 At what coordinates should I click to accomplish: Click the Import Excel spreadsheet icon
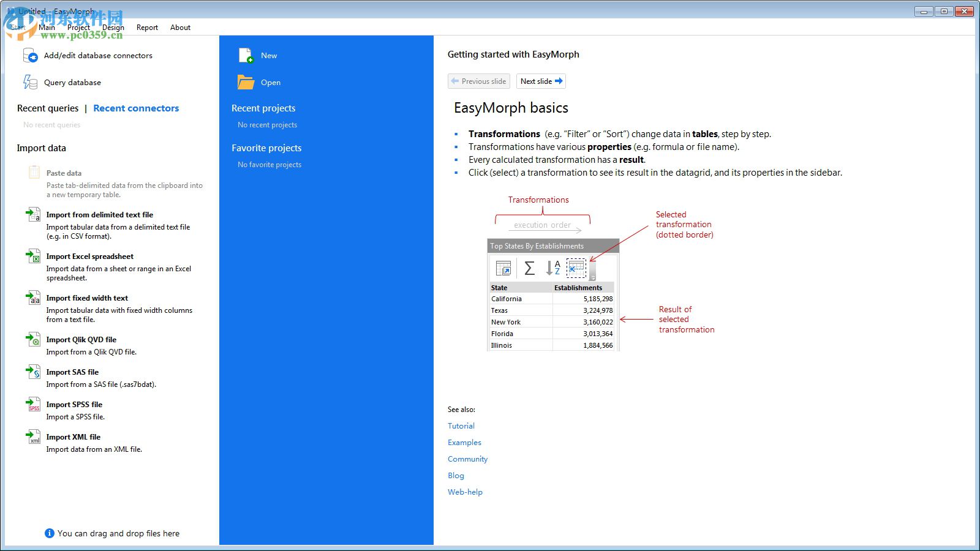click(32, 257)
